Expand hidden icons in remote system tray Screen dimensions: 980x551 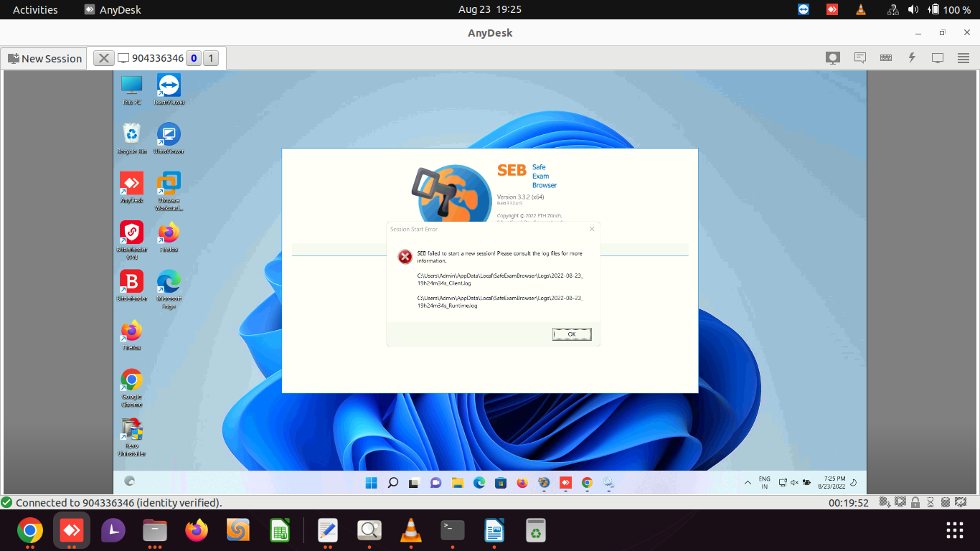click(748, 482)
